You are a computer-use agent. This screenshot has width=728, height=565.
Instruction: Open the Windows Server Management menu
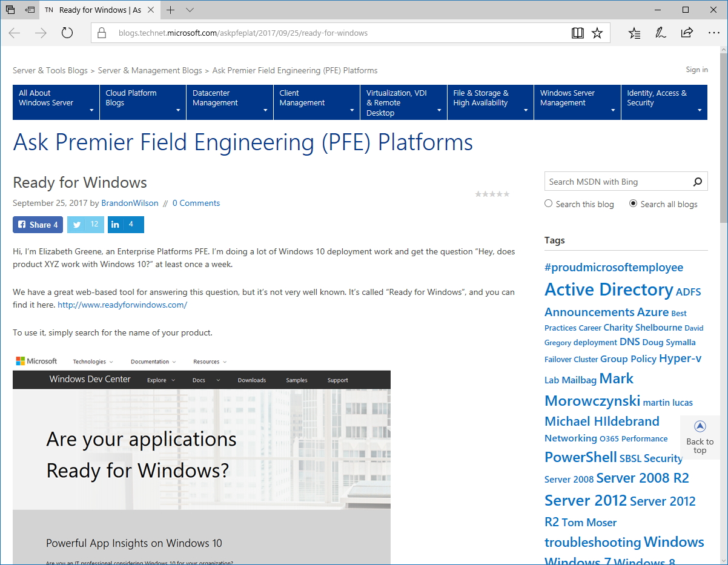point(577,102)
